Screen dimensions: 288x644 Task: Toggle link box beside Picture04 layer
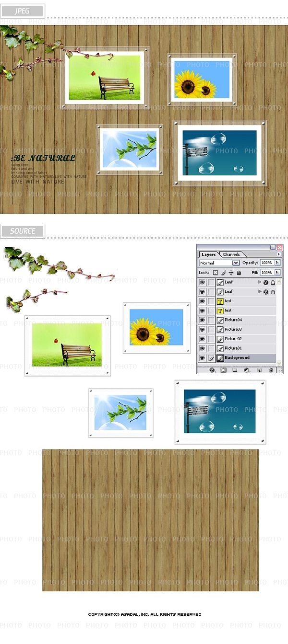211,320
